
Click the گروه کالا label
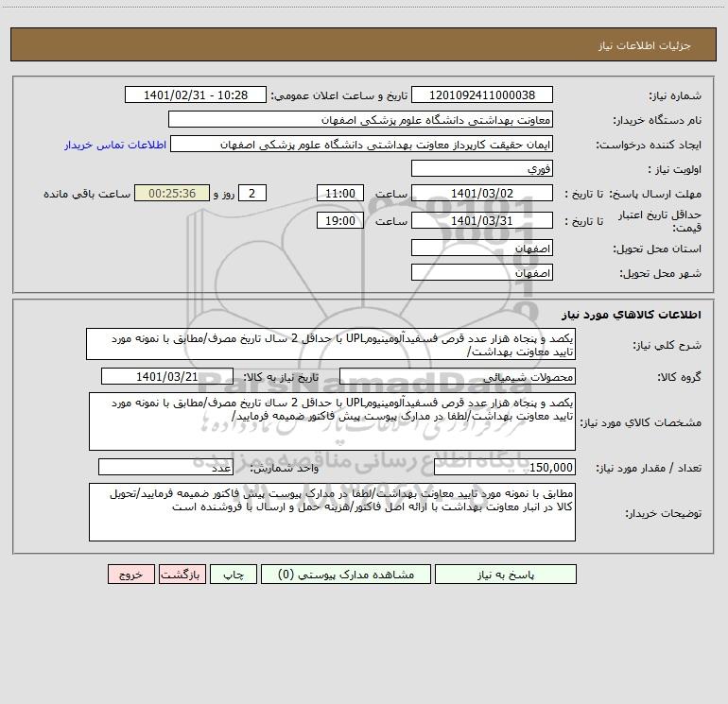(x=679, y=377)
